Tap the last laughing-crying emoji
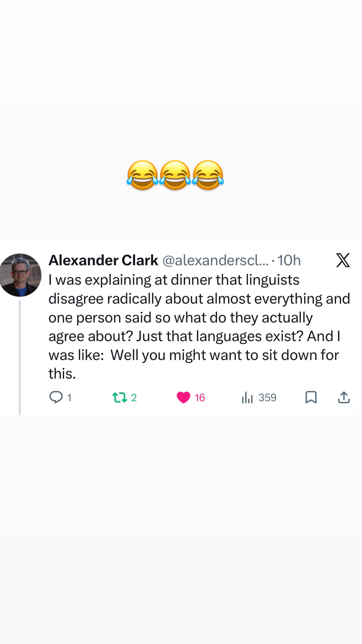 tap(208, 175)
